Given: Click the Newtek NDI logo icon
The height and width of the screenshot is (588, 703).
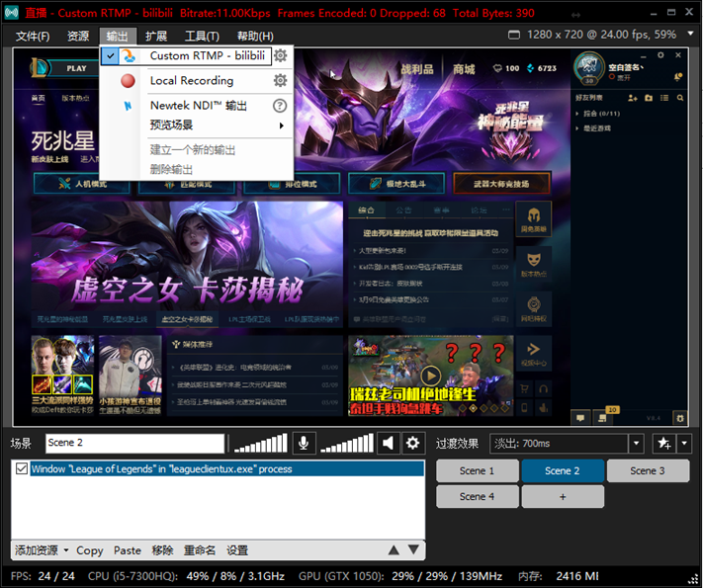Looking at the screenshot, I should [128, 106].
